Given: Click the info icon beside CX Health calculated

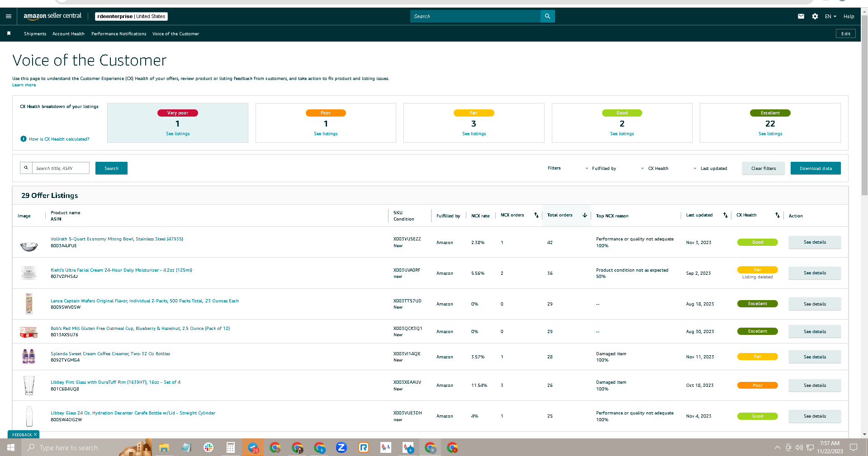Looking at the screenshot, I should [x=24, y=139].
